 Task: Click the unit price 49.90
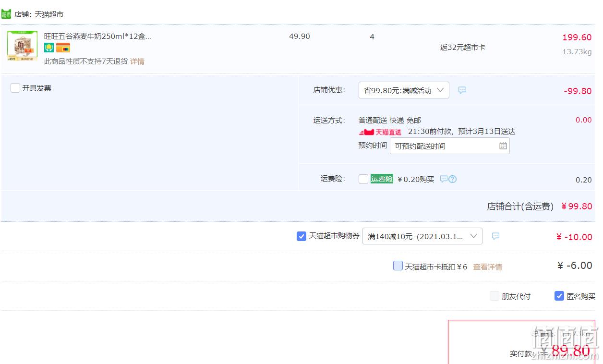point(300,36)
